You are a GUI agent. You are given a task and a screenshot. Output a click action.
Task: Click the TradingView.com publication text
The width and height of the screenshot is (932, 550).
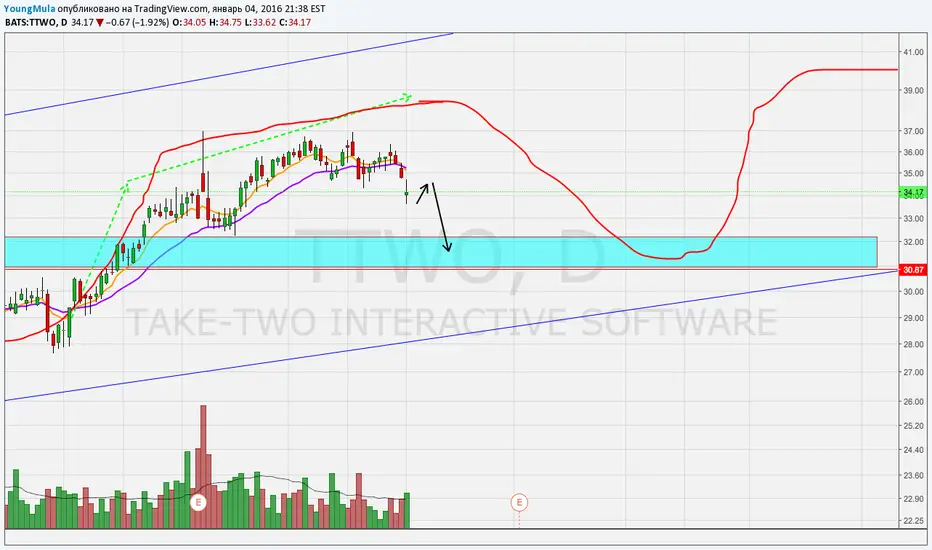[172, 9]
